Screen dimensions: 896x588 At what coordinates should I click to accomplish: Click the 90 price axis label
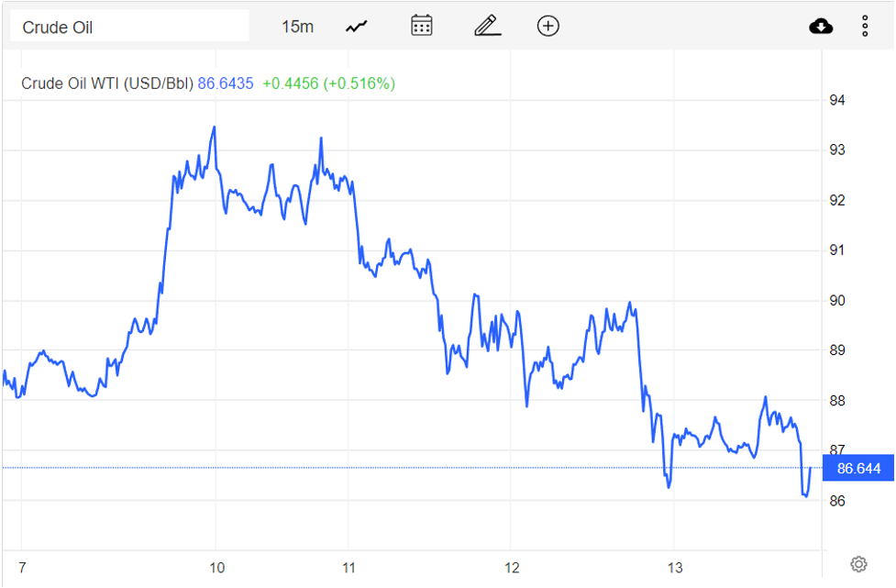pos(837,300)
